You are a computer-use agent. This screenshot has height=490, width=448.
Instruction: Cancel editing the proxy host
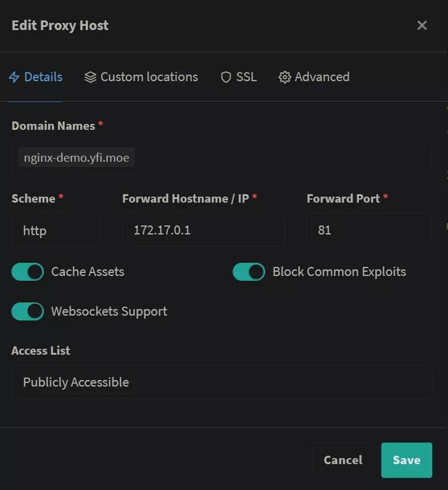343,460
